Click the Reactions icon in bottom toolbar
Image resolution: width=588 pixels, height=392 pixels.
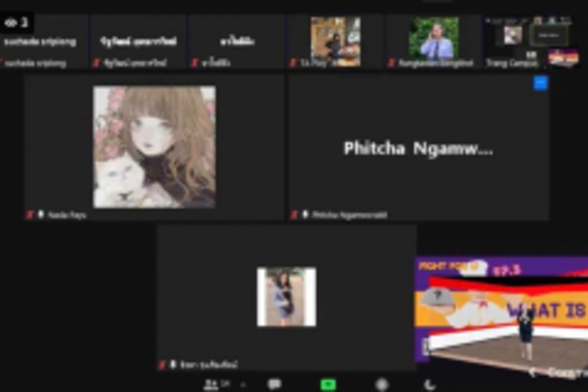(430, 385)
